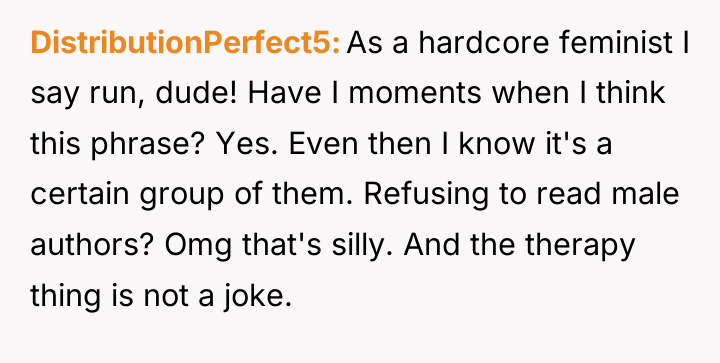
Task: Click the word "joke." ending the comment
Action: click(x=258, y=297)
